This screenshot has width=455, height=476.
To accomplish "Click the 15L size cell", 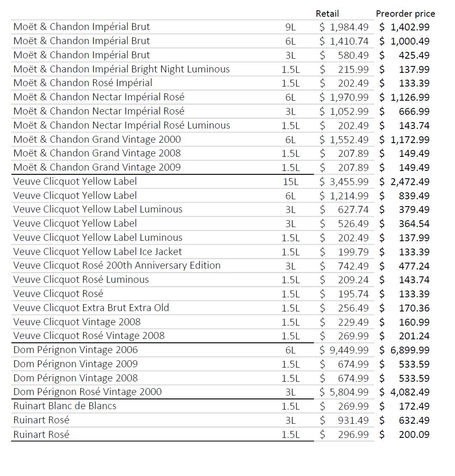I will (290, 182).
